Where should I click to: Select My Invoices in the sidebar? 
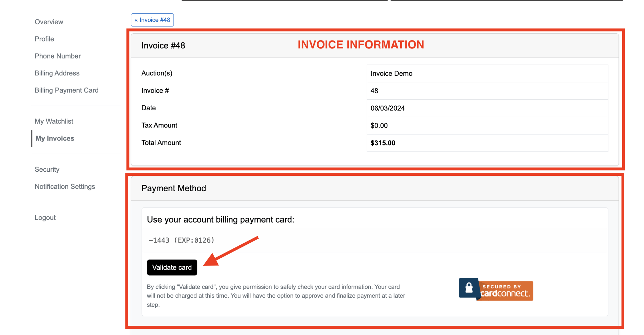coord(55,138)
